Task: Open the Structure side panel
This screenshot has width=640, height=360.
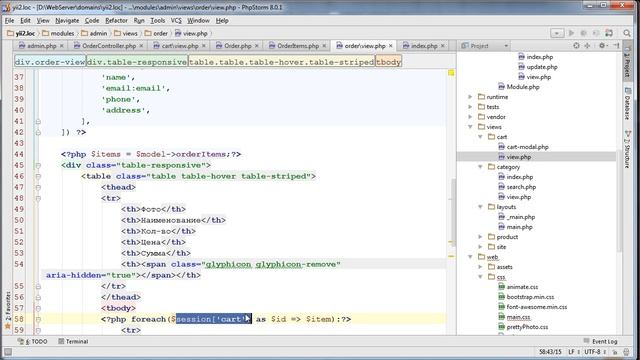Action: tap(628, 149)
